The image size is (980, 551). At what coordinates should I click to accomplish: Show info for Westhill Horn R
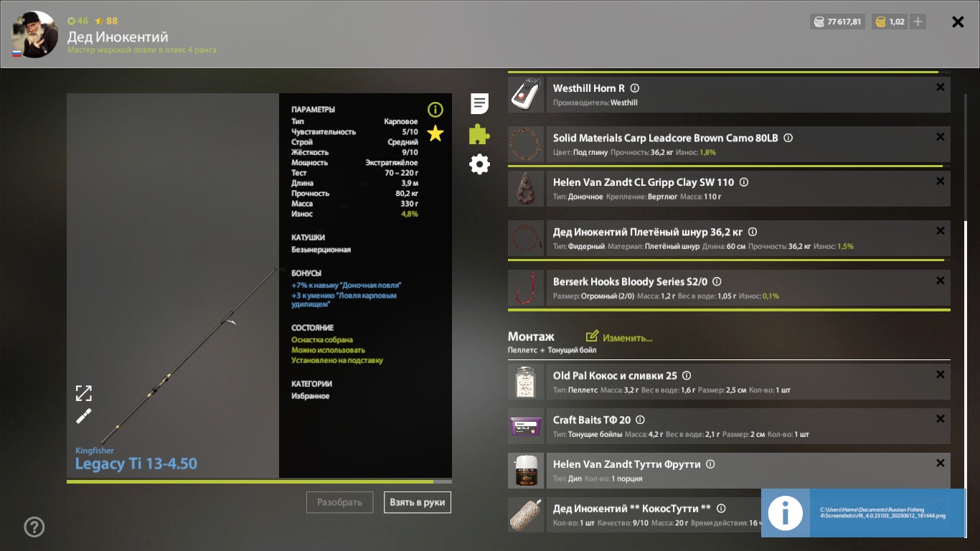[634, 88]
